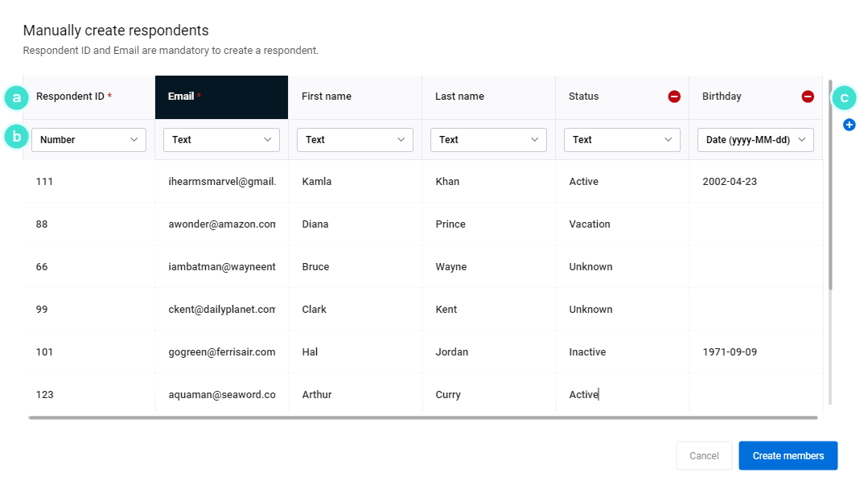Add a new column with blue plus icon
The height and width of the screenshot is (485, 868).
[x=849, y=125]
